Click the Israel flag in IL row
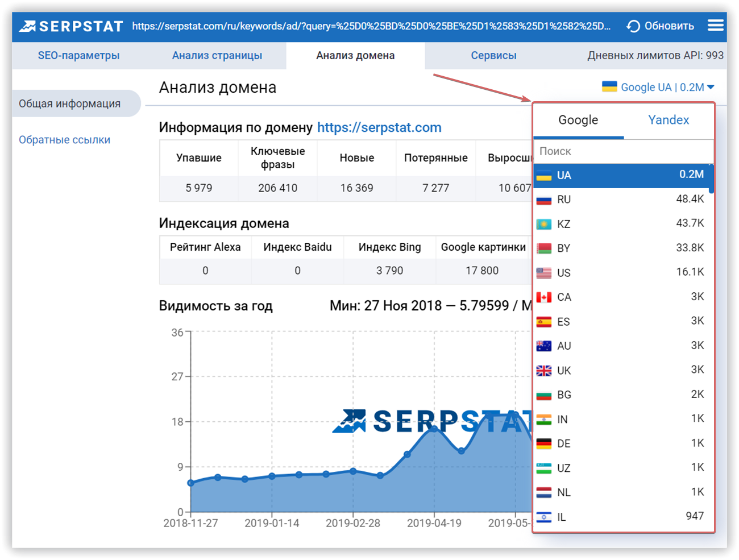Screen dimensions: 739x560 pos(544,517)
